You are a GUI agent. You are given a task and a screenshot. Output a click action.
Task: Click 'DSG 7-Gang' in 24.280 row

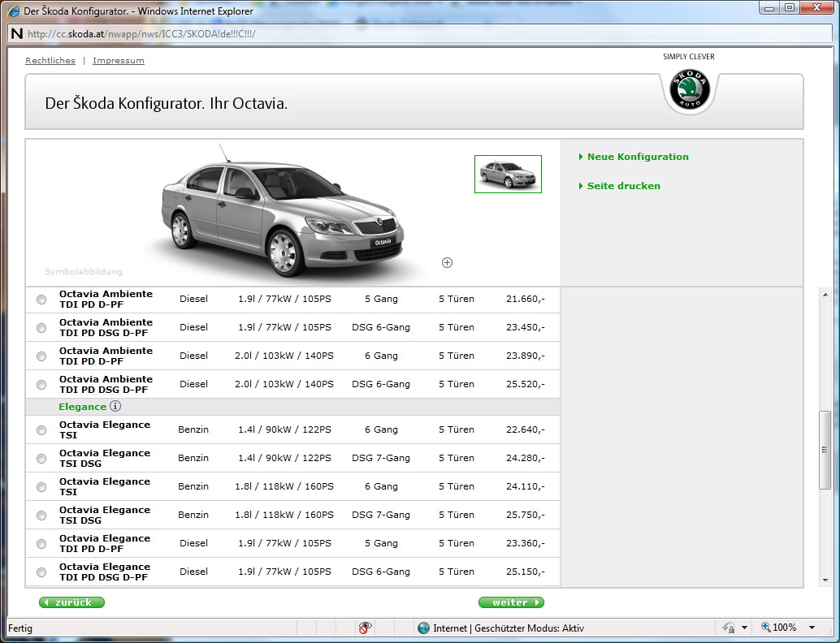click(x=381, y=458)
